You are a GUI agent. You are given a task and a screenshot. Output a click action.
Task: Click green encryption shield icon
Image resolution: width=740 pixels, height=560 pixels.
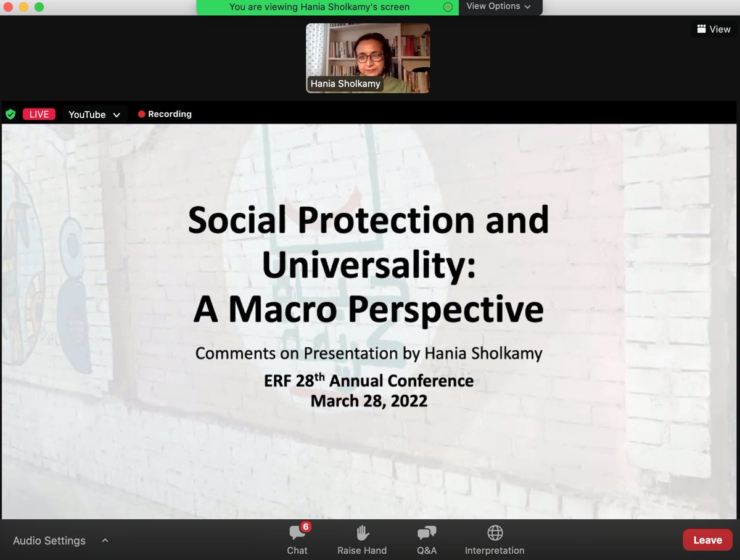10,114
